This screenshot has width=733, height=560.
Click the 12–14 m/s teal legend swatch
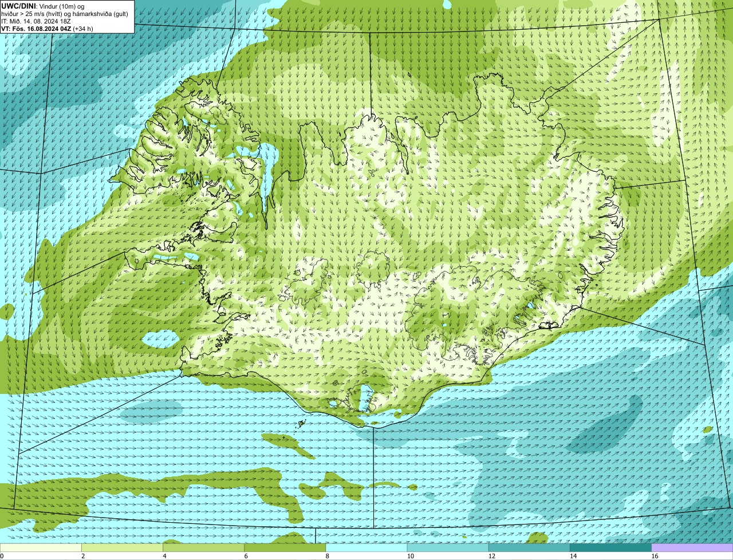pos(529,547)
